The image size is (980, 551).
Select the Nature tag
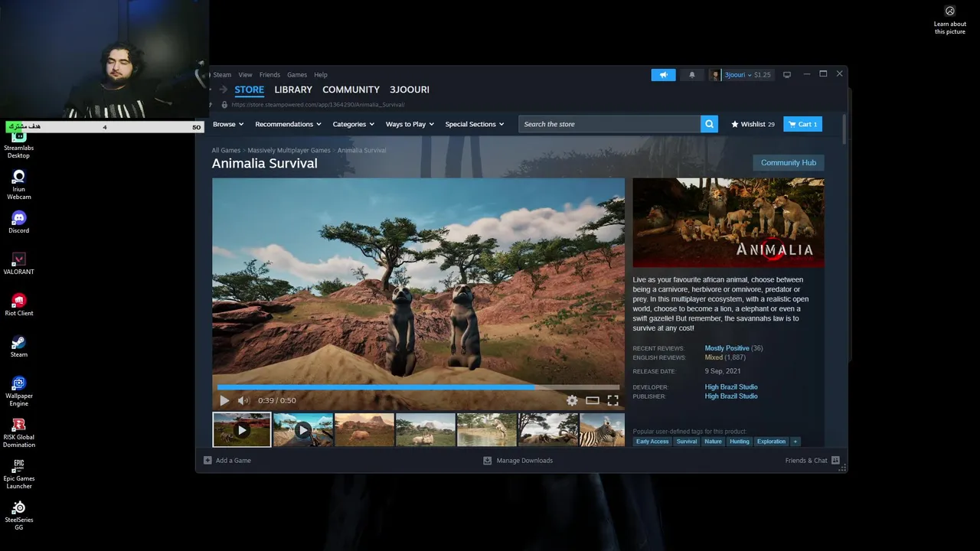[713, 442]
